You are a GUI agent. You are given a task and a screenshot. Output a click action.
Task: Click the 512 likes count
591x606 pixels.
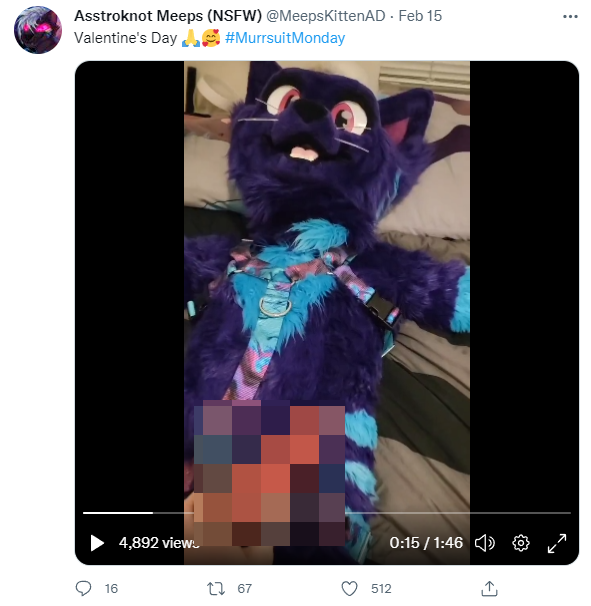click(381, 588)
